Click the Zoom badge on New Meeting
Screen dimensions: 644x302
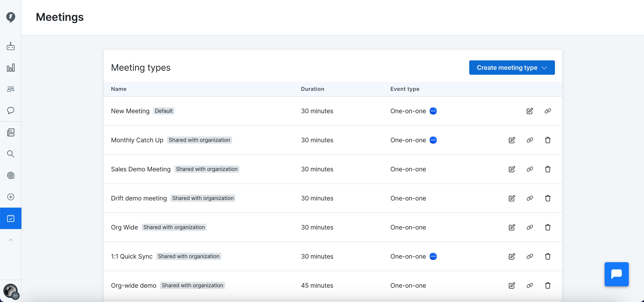coord(433,111)
